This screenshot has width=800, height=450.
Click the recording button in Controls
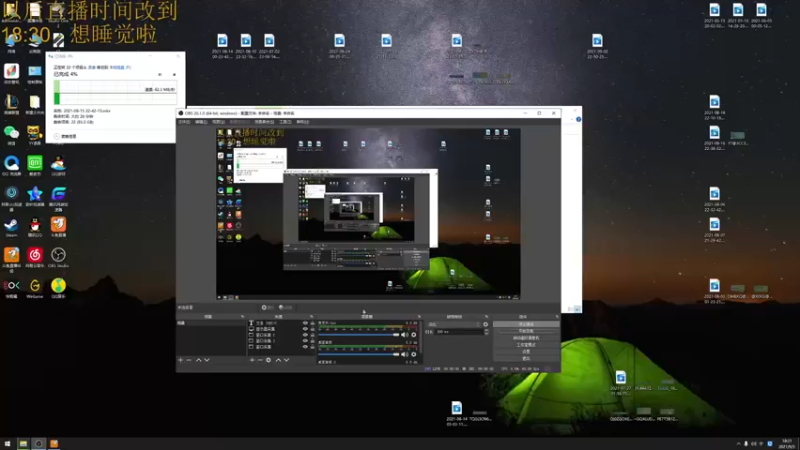pyautogui.click(x=526, y=331)
